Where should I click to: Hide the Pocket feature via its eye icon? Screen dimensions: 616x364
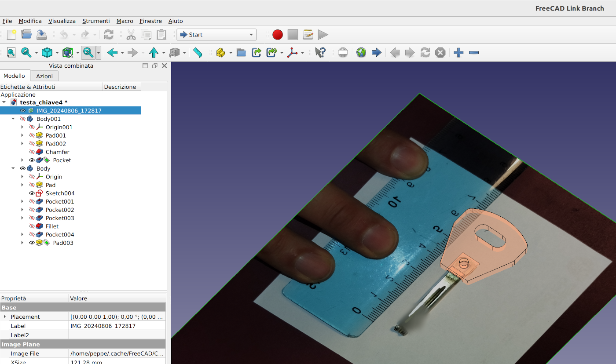coord(32,160)
